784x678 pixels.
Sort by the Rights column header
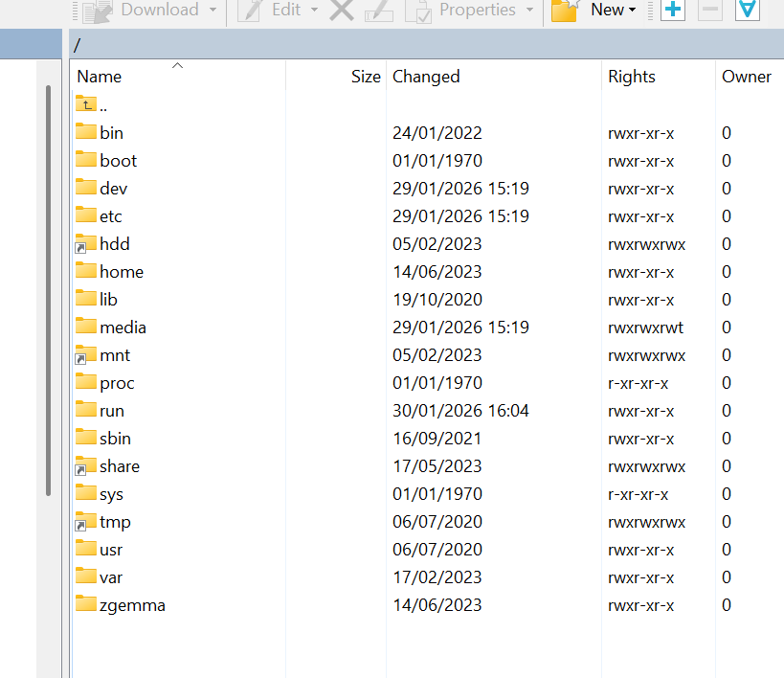click(659, 76)
